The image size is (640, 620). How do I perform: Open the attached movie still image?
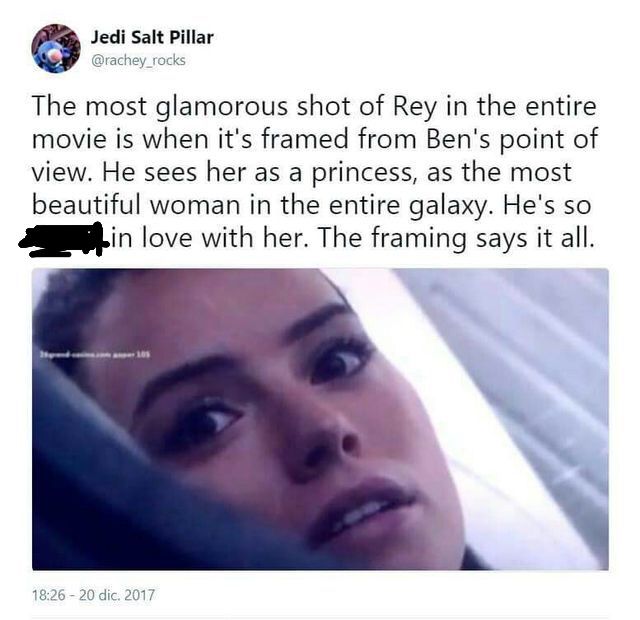(x=320, y=419)
